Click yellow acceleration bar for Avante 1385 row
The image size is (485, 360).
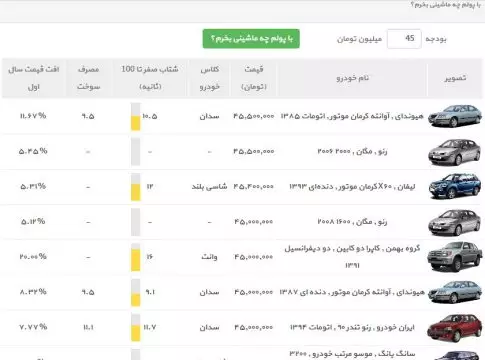(136, 123)
